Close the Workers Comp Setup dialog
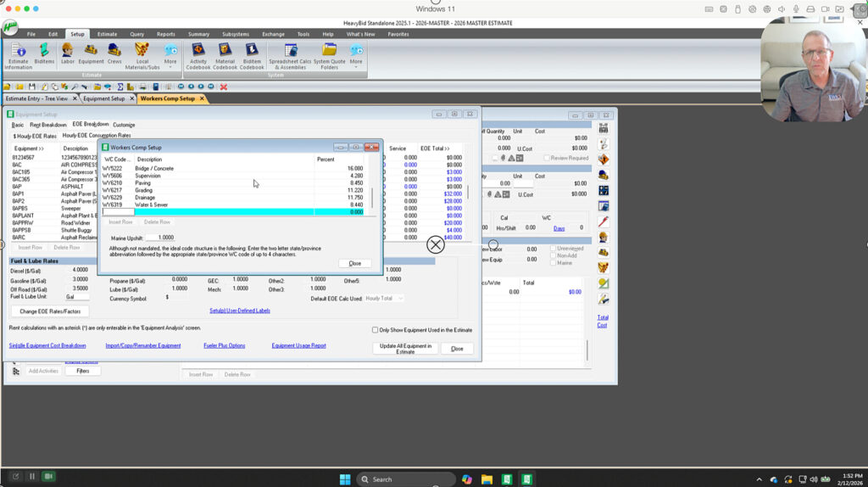Screen dimensions: 868x487 354,263
